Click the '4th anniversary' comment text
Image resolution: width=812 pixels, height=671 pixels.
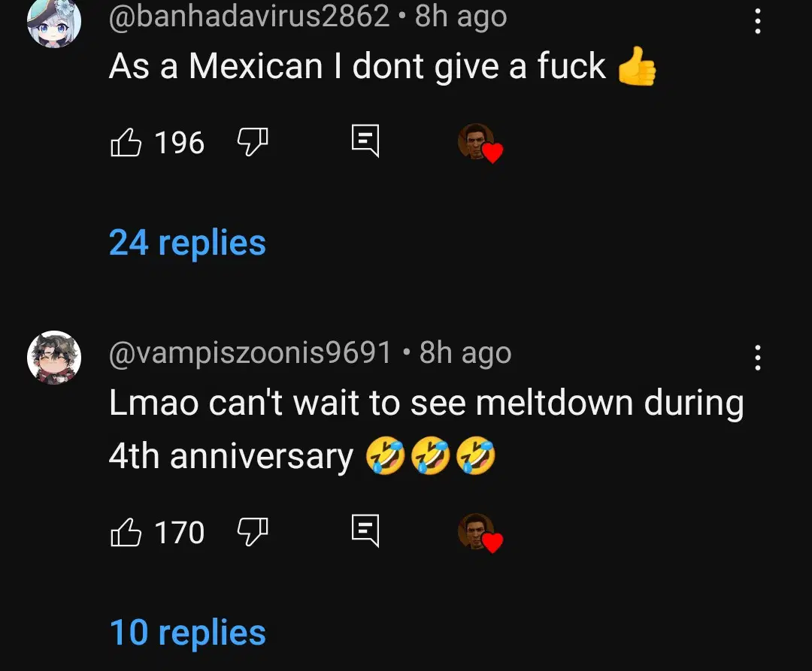(231, 456)
